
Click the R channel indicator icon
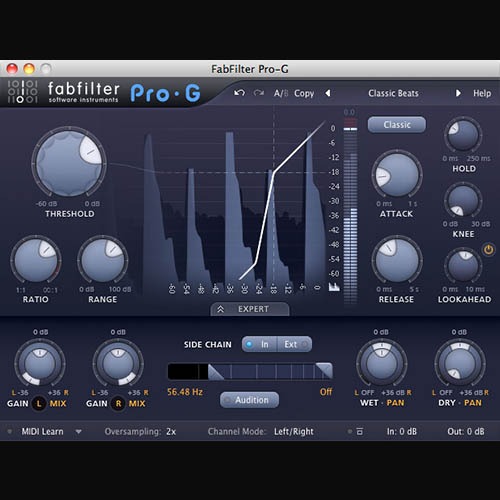(x=118, y=404)
